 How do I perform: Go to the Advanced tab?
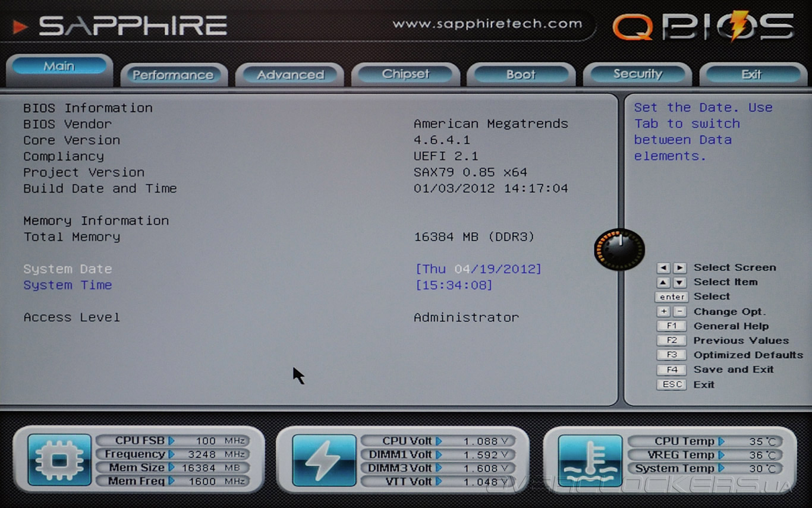tap(290, 75)
